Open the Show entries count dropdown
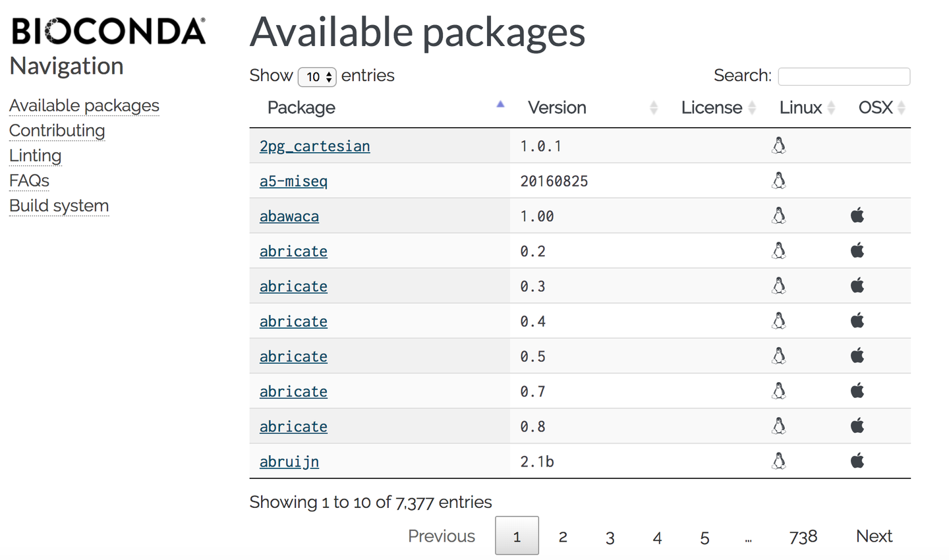949x560 pixels. pyautogui.click(x=317, y=77)
